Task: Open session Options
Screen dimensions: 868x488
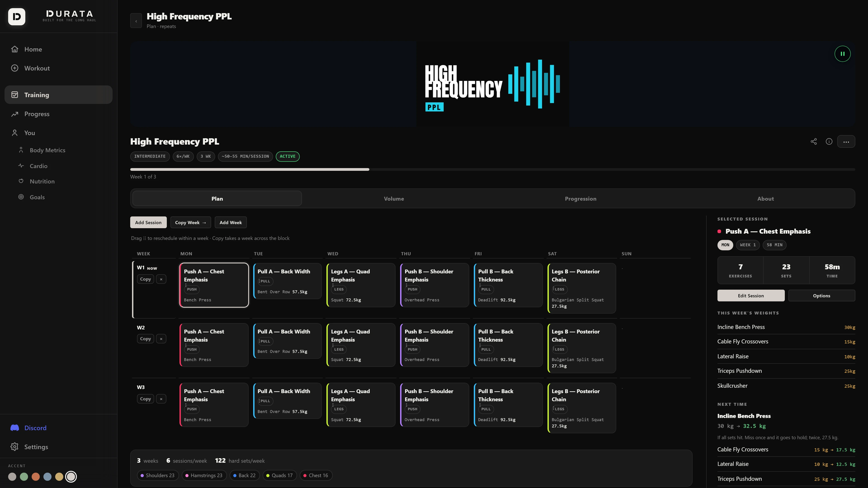Action: pyautogui.click(x=821, y=296)
